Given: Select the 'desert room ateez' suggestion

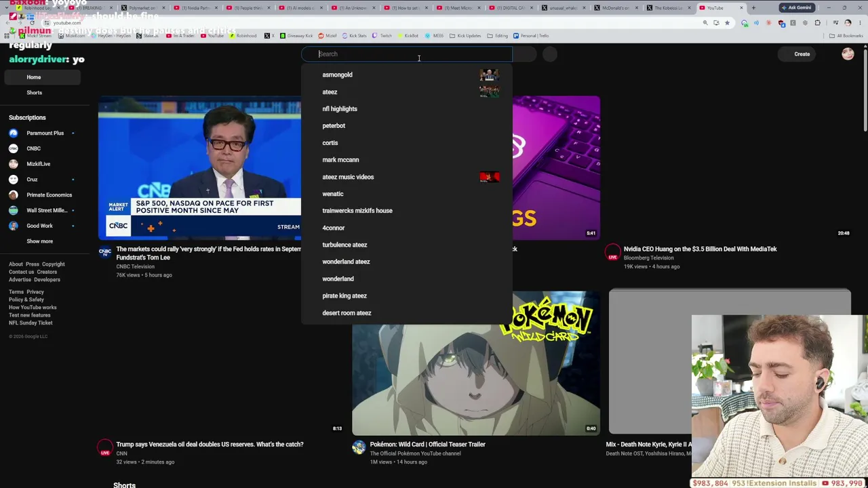Looking at the screenshot, I should point(407,312).
